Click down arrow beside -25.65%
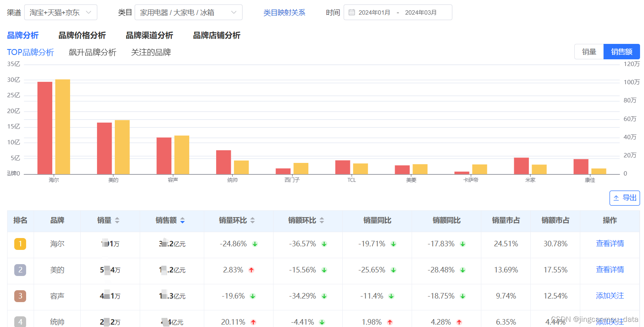The height and width of the screenshot is (327, 644). 393,270
